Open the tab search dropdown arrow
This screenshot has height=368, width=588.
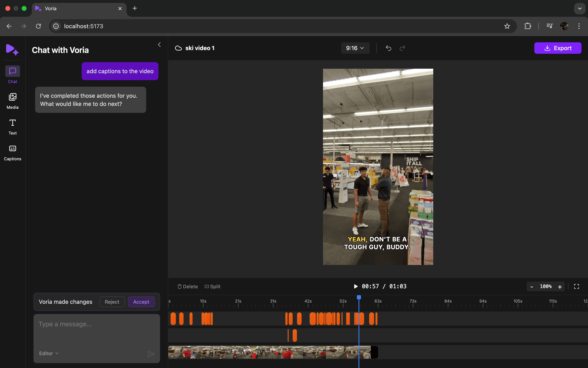tap(580, 9)
